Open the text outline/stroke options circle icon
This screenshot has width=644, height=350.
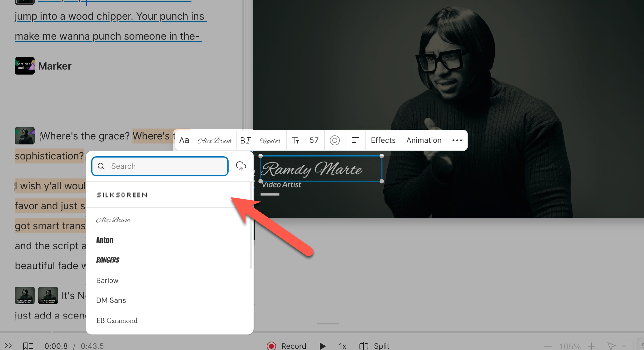pos(335,140)
